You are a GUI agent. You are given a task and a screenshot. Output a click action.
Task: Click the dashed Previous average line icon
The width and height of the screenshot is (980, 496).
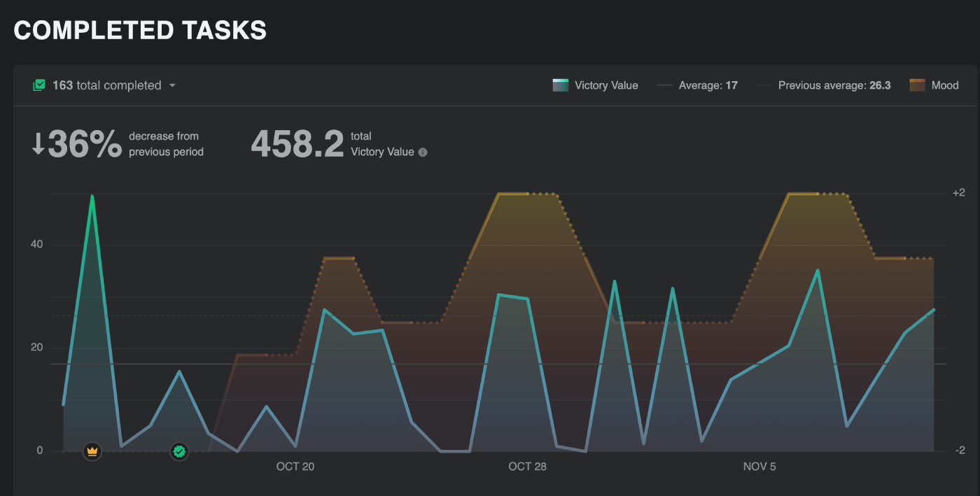pyautogui.click(x=764, y=85)
